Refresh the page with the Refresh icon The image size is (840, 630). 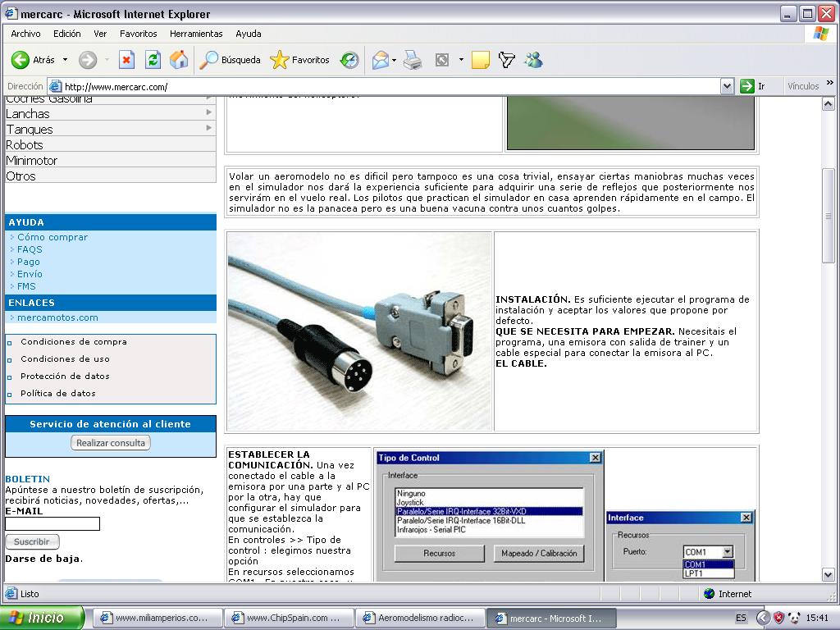coord(153,60)
